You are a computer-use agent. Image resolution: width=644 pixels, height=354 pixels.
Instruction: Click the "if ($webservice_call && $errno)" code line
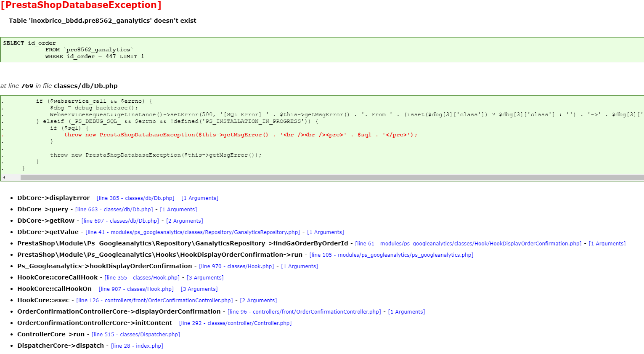(x=94, y=101)
